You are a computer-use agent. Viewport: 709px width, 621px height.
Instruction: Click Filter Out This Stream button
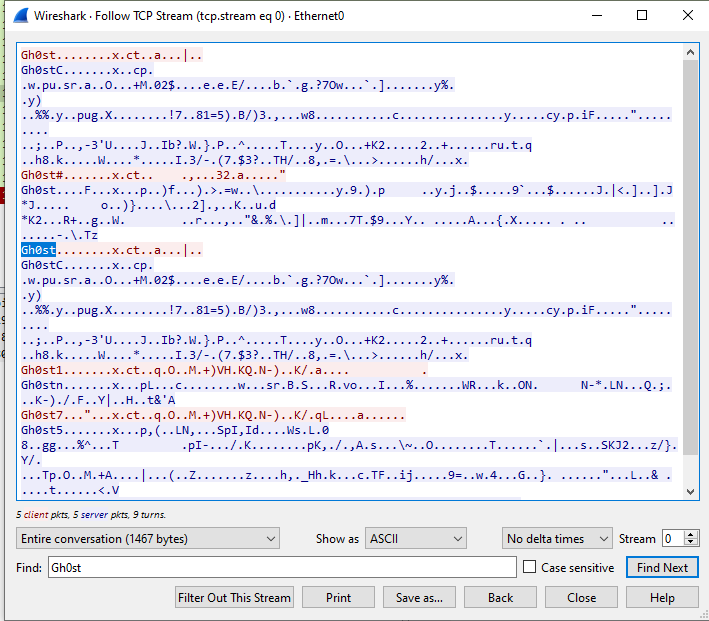(234, 598)
